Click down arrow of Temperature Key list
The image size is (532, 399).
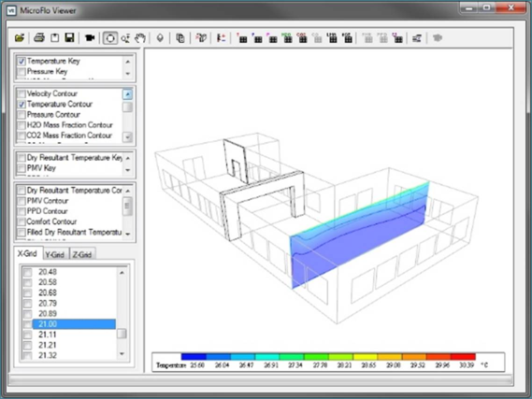point(127,74)
